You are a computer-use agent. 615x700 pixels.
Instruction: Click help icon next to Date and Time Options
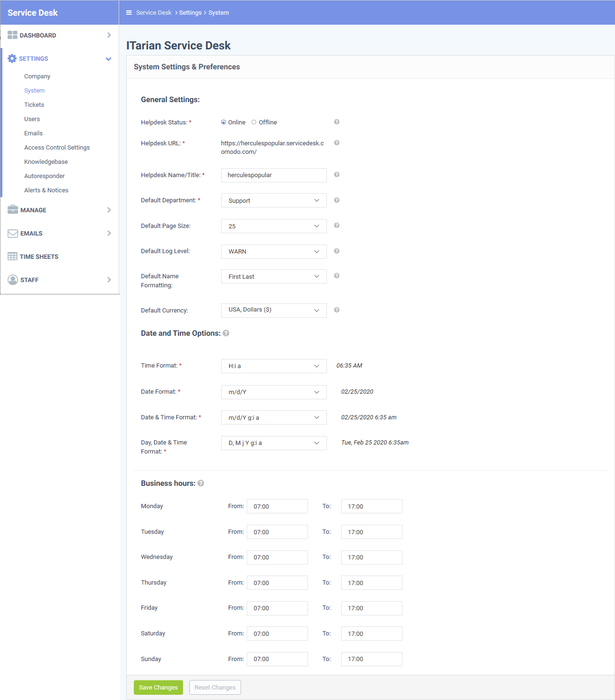pos(226,333)
